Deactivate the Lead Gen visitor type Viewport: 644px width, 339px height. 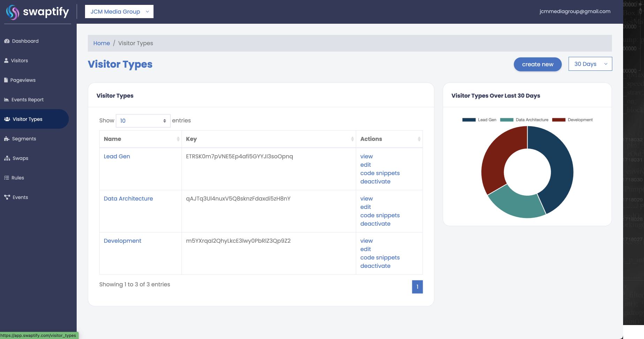tap(375, 182)
